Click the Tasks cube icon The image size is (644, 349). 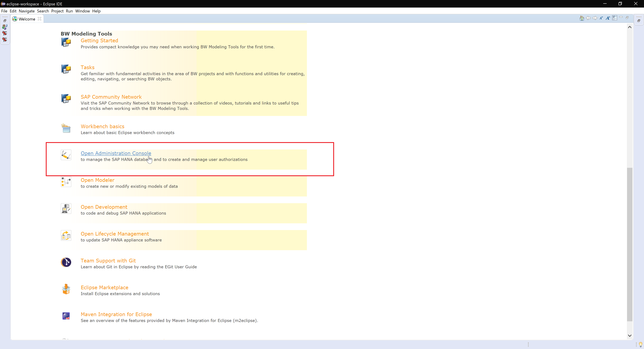coord(66,69)
